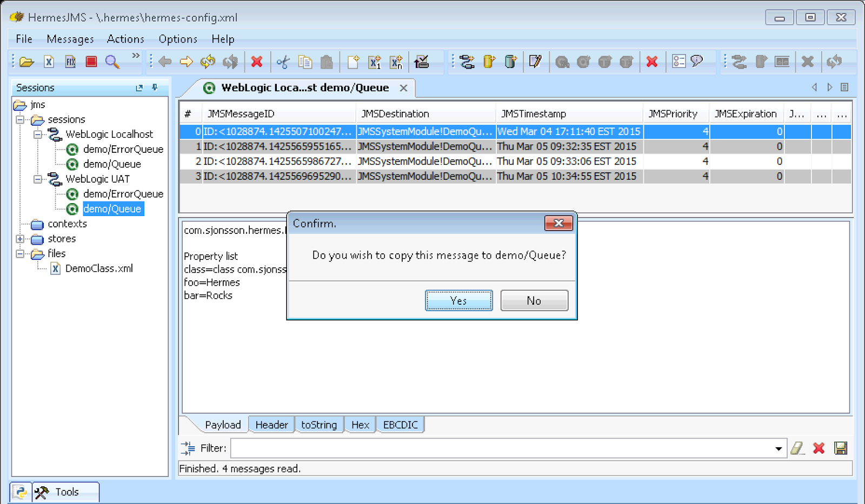
Task: Select the message row timestamped 09:33:06
Action: (515, 162)
